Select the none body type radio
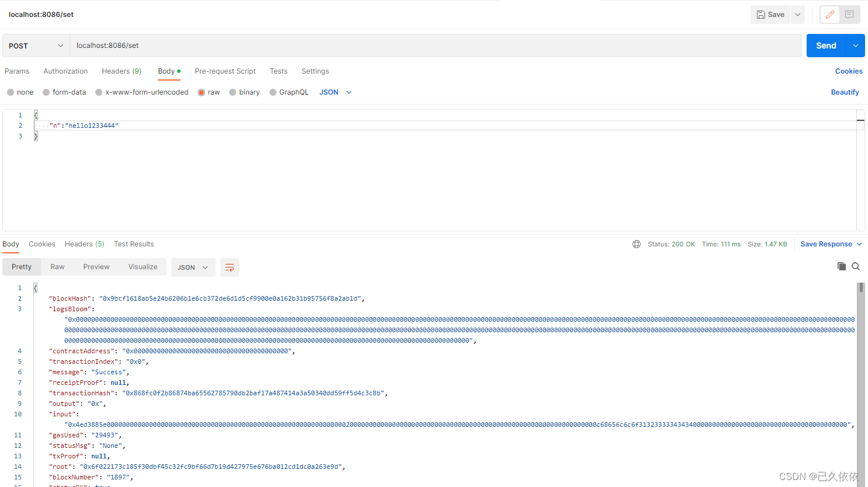Viewport: 868px width, 487px height. tap(11, 92)
